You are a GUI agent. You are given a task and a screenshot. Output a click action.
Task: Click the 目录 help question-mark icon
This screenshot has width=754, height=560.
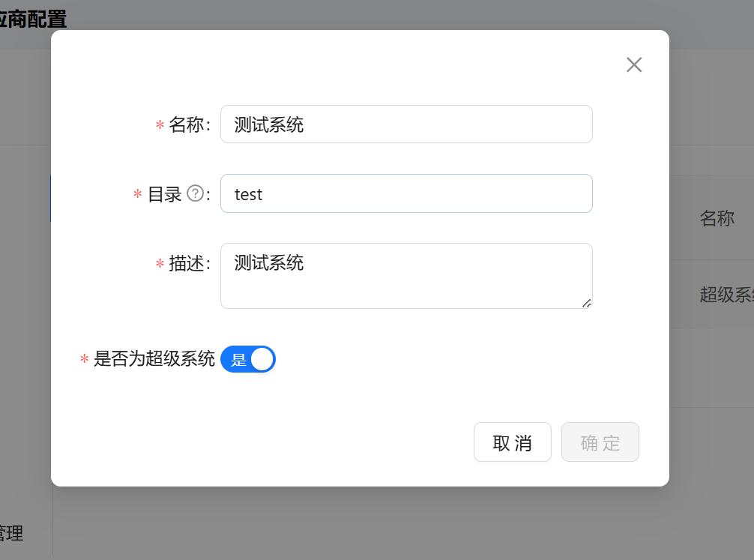pos(195,193)
